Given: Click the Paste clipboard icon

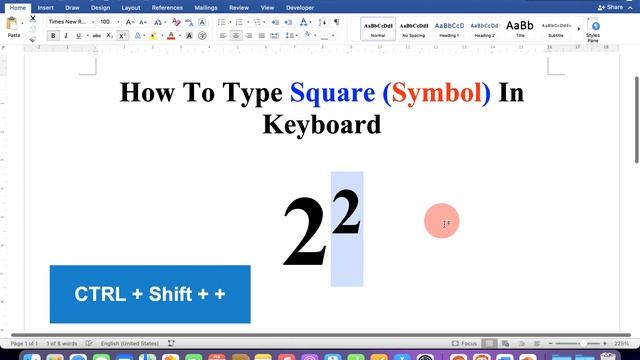Looking at the screenshot, I should [x=12, y=24].
